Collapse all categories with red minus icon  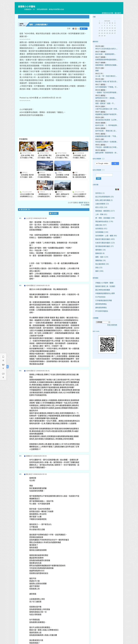118,190
